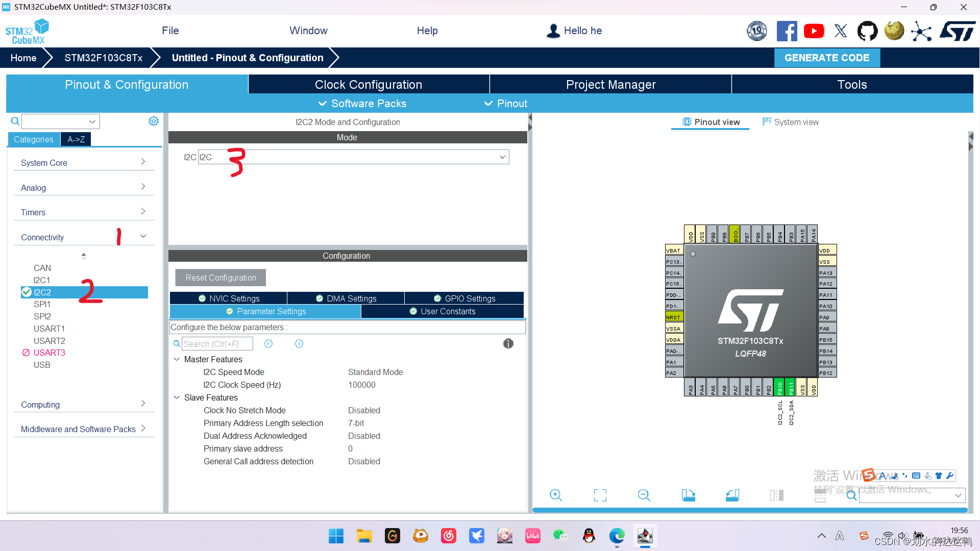This screenshot has width=980, height=551.
Task: Click the STM32CubeMX logo
Action: [x=28, y=32]
